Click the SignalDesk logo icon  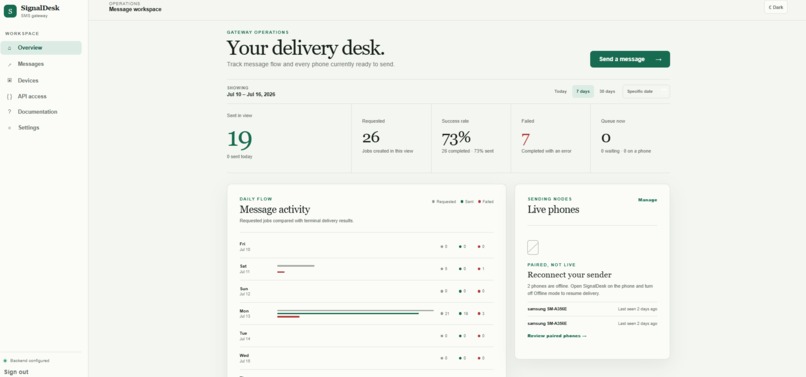(x=10, y=11)
